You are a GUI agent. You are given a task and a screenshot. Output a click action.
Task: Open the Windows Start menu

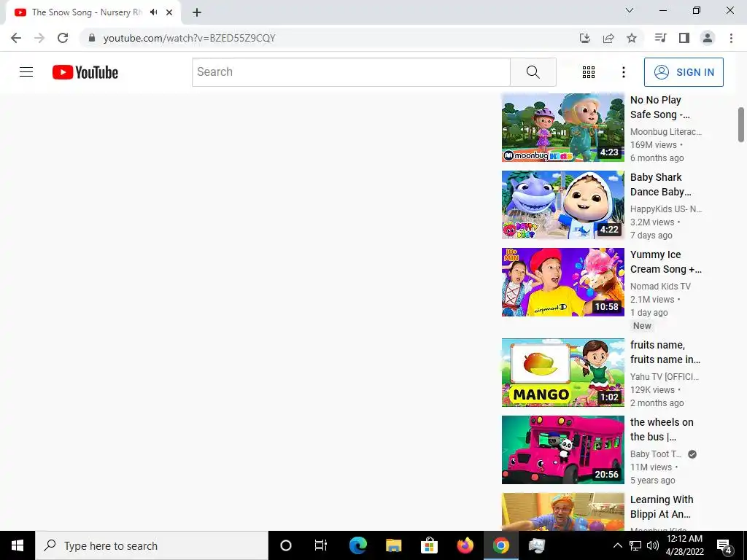tap(18, 545)
